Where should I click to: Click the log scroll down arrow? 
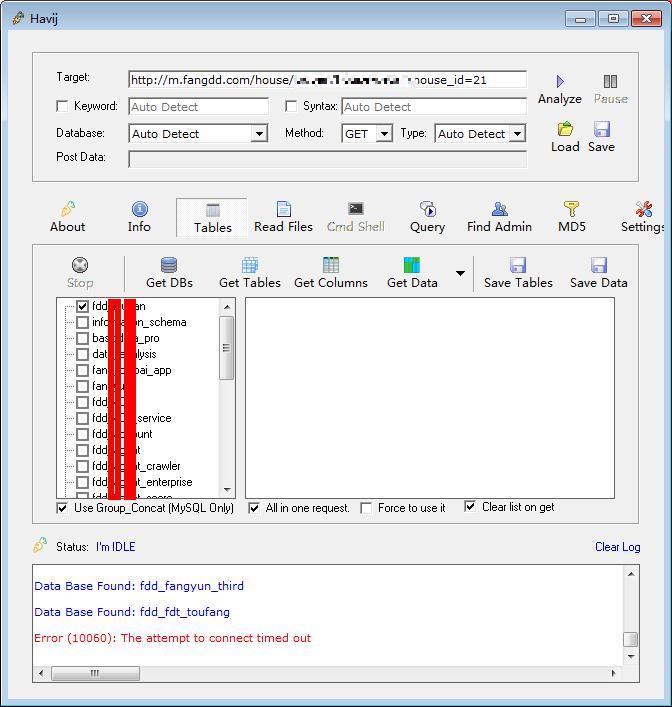coord(631,656)
